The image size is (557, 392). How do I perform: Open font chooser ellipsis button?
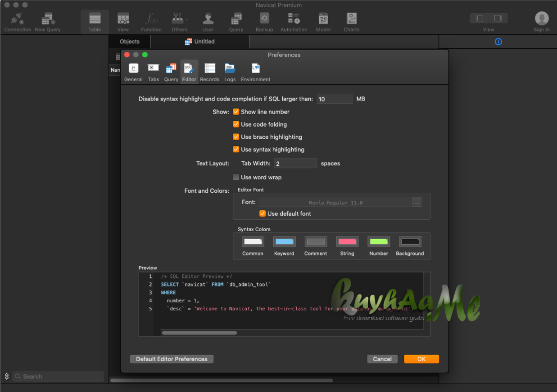417,203
